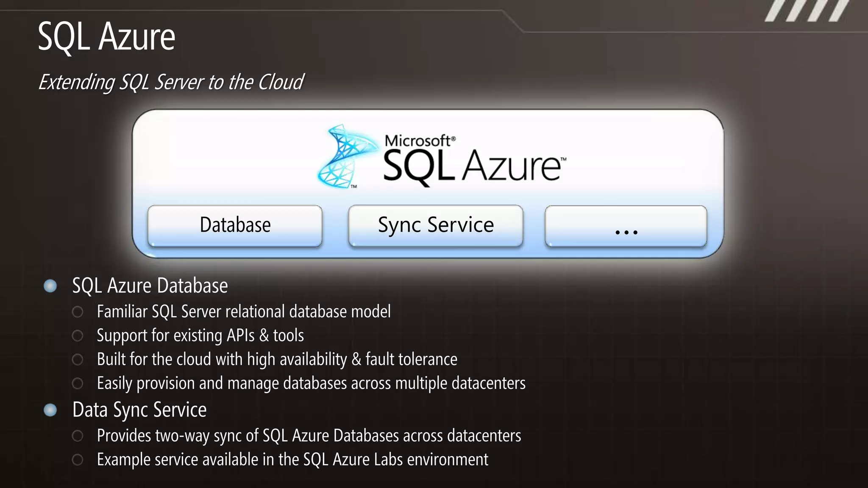Screen dimensions: 868x488
Task: Click the Database box in the diagram
Action: tap(235, 226)
